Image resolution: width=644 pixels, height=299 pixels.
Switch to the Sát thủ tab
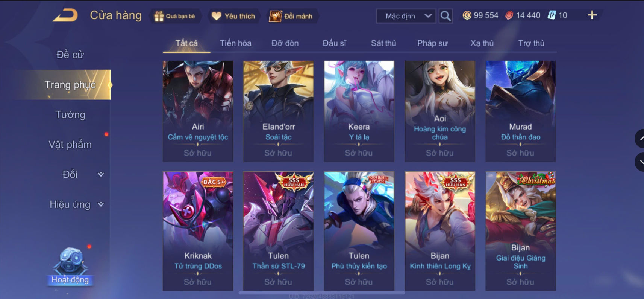(x=383, y=43)
